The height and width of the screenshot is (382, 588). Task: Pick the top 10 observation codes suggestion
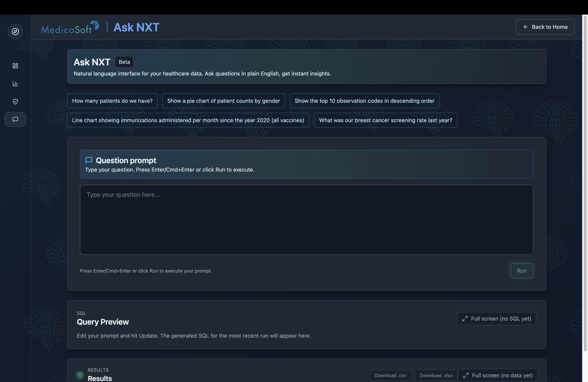coord(364,101)
